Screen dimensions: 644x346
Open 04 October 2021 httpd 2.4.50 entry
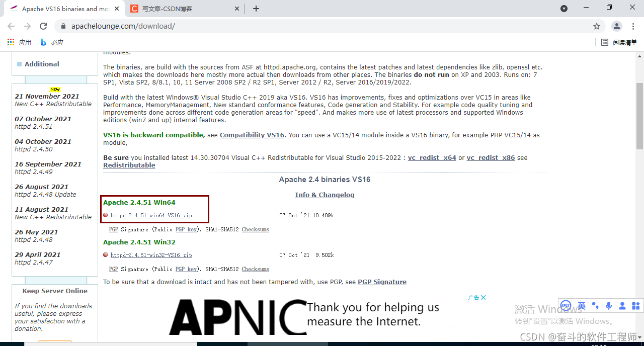click(43, 145)
